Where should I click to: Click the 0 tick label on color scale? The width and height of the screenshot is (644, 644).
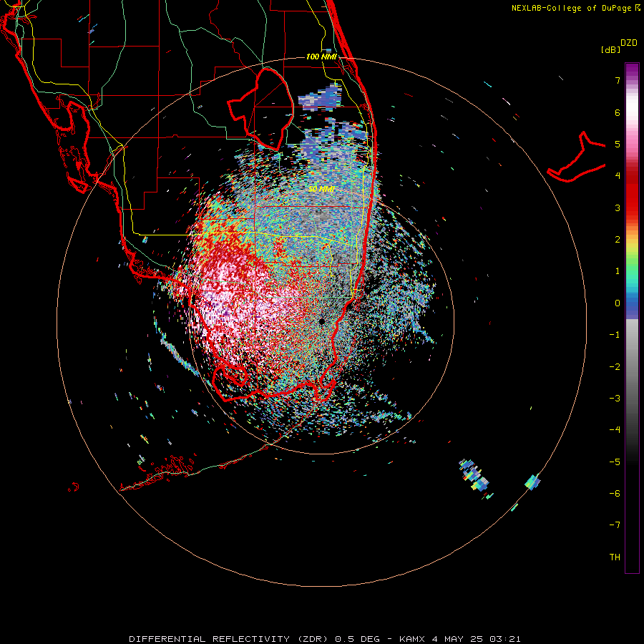coord(618,303)
